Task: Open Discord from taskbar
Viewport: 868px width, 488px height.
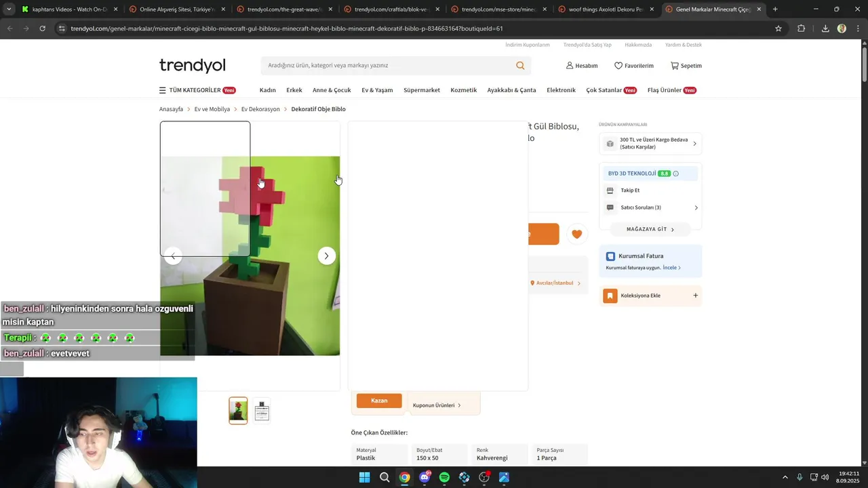Action: [425, 477]
